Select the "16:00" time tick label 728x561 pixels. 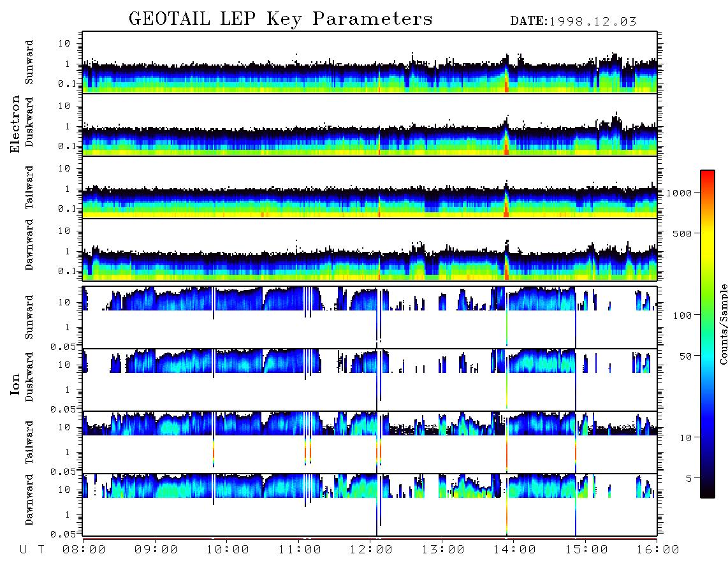[x=658, y=550]
